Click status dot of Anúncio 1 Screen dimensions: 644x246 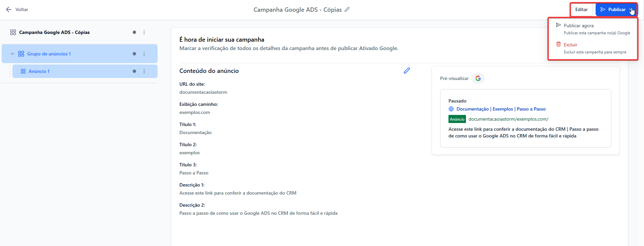tap(134, 71)
